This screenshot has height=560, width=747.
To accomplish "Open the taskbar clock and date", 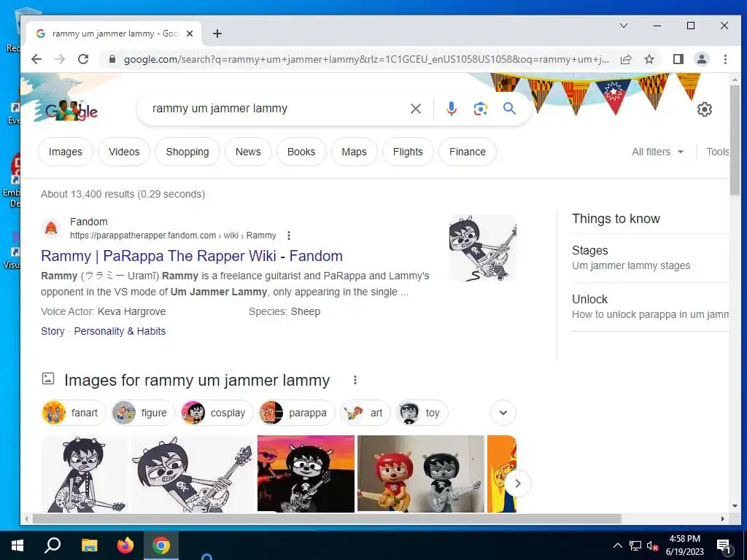I will (x=685, y=545).
